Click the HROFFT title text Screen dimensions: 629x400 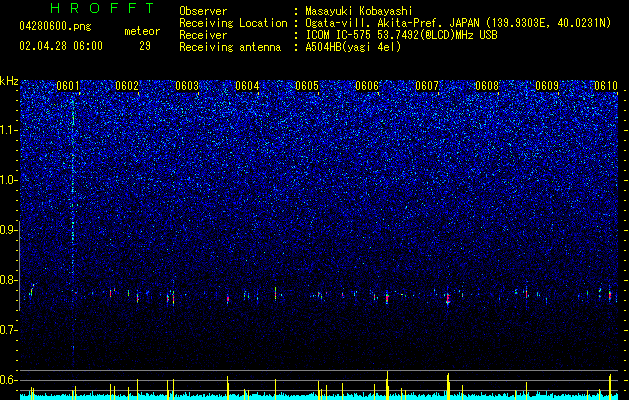[x=103, y=8]
